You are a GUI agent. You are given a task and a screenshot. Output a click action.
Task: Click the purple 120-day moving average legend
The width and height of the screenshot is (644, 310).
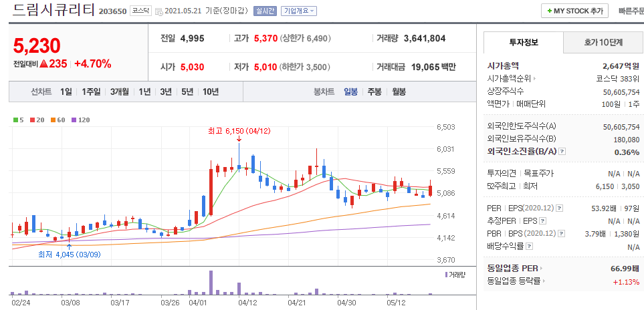(80, 120)
